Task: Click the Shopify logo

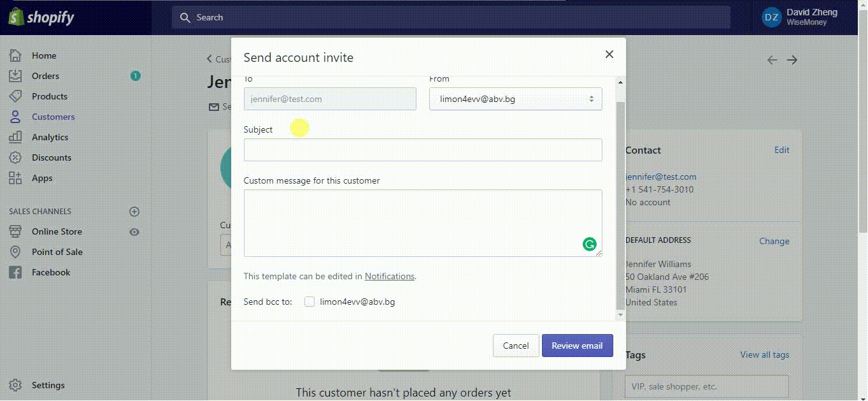Action: (41, 17)
